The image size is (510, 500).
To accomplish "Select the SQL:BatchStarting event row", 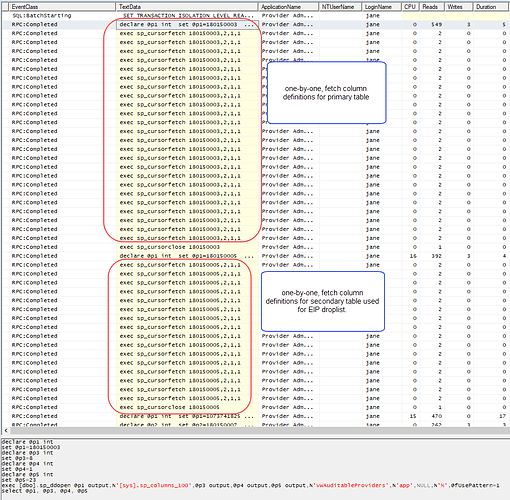I will click(255, 16).
